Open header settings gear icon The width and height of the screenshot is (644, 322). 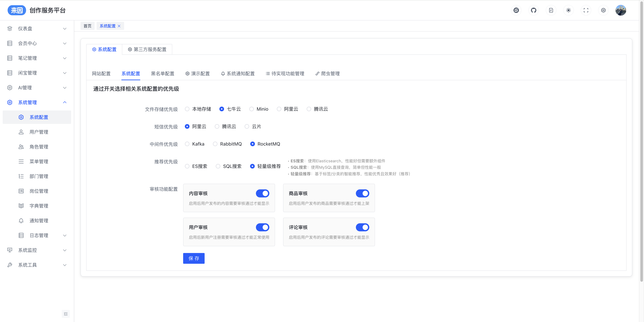pos(603,10)
